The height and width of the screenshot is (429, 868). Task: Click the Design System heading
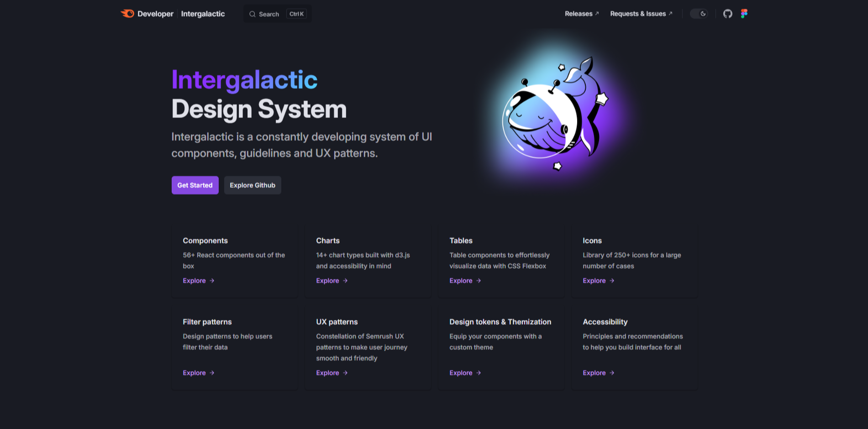tap(259, 110)
